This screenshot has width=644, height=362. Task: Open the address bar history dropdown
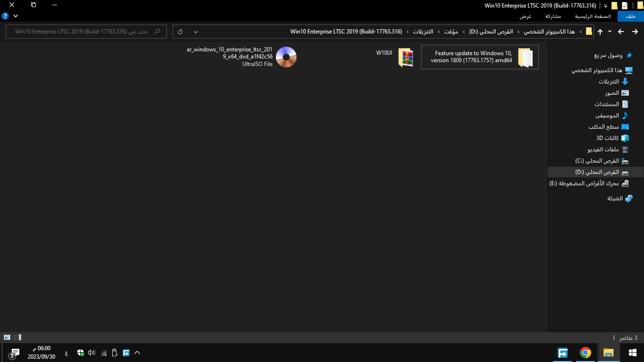[196, 32]
